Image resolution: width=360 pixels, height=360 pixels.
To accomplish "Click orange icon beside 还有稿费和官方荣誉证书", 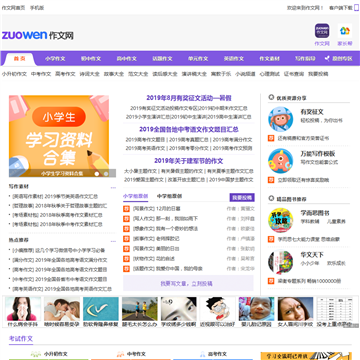I will 271,138.
